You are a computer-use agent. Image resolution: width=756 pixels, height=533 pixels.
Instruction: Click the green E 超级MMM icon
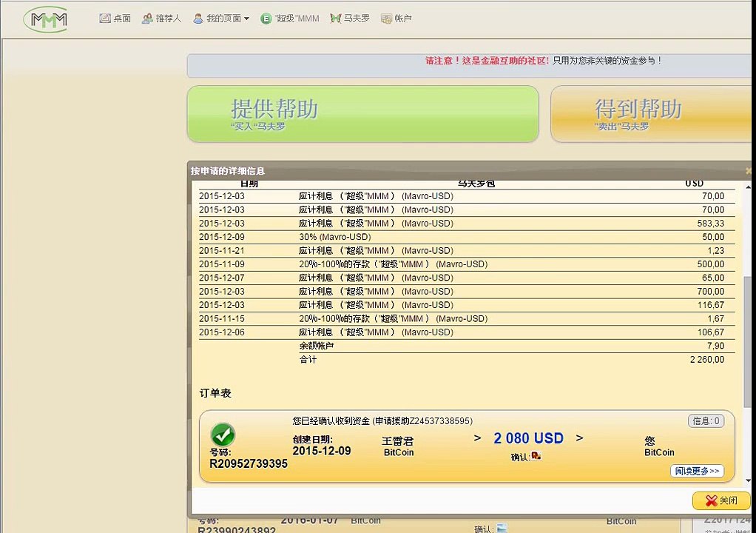click(266, 19)
